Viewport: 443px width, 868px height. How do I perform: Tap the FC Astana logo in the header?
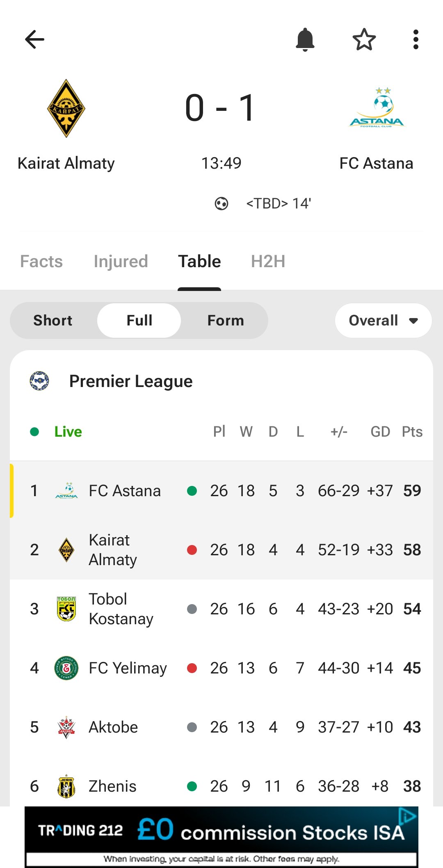click(x=377, y=108)
